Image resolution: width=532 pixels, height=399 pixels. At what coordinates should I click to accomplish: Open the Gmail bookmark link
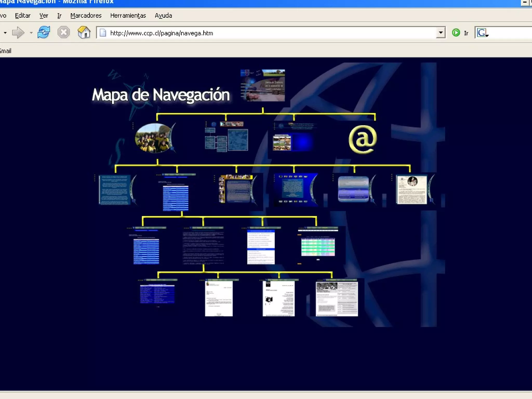coord(6,51)
